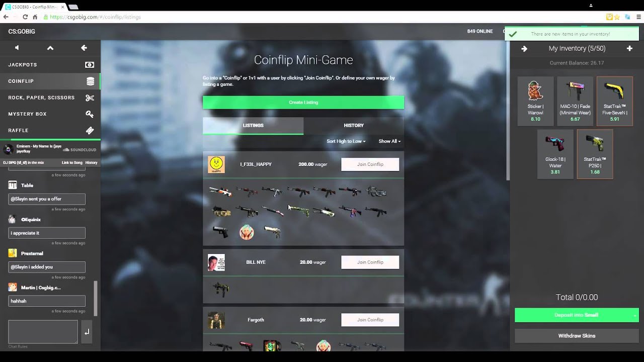644x362 pixels.
Task: Click Deposit into Small button
Action: pos(577,315)
